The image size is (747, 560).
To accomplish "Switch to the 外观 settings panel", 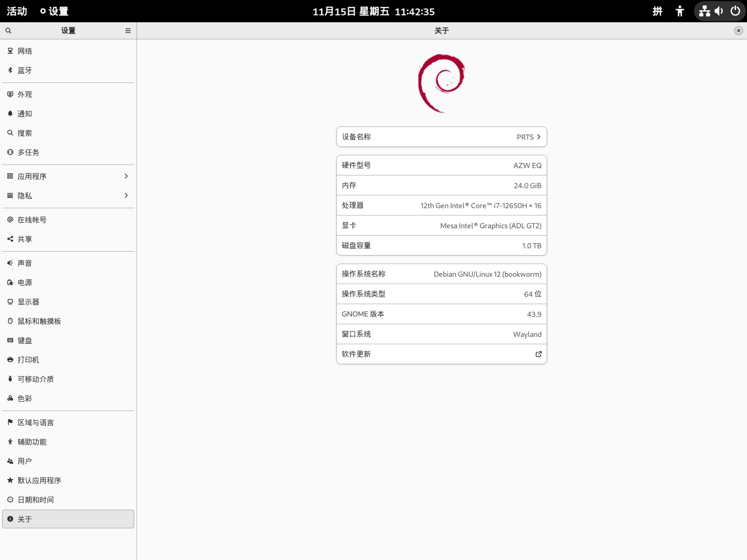I will pyautogui.click(x=68, y=94).
